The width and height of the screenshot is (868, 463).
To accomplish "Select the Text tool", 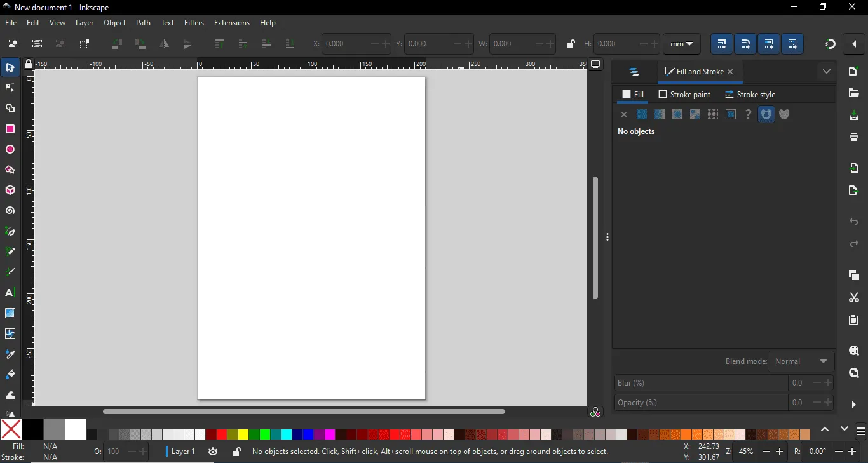I will click(10, 293).
